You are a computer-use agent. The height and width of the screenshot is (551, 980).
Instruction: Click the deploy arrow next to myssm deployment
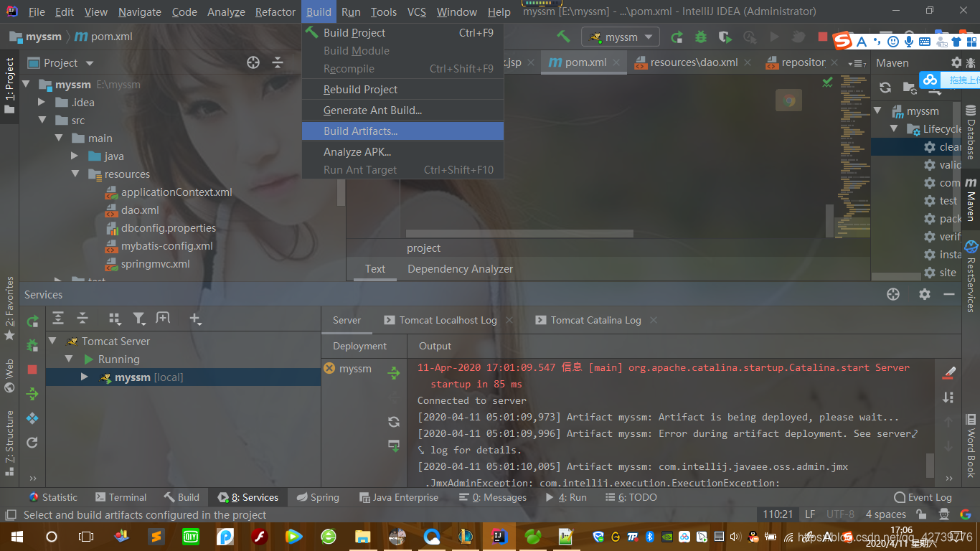click(x=394, y=373)
